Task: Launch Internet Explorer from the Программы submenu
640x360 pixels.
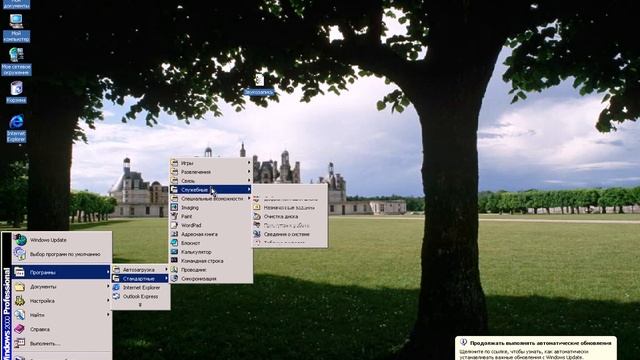Action: (140, 288)
